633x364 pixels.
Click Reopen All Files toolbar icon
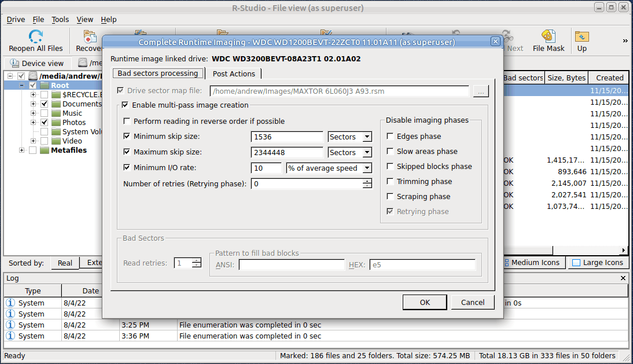coord(35,36)
